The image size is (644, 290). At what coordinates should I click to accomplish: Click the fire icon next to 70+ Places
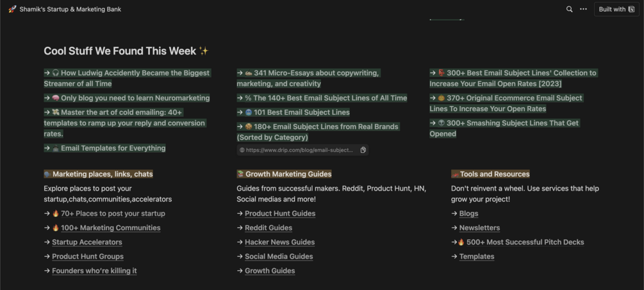56,214
